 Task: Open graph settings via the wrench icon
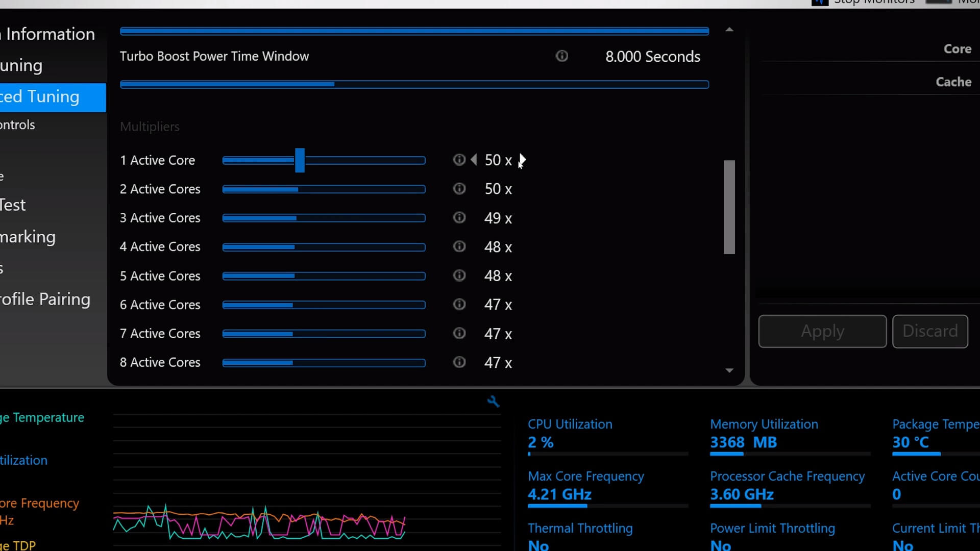pos(493,402)
